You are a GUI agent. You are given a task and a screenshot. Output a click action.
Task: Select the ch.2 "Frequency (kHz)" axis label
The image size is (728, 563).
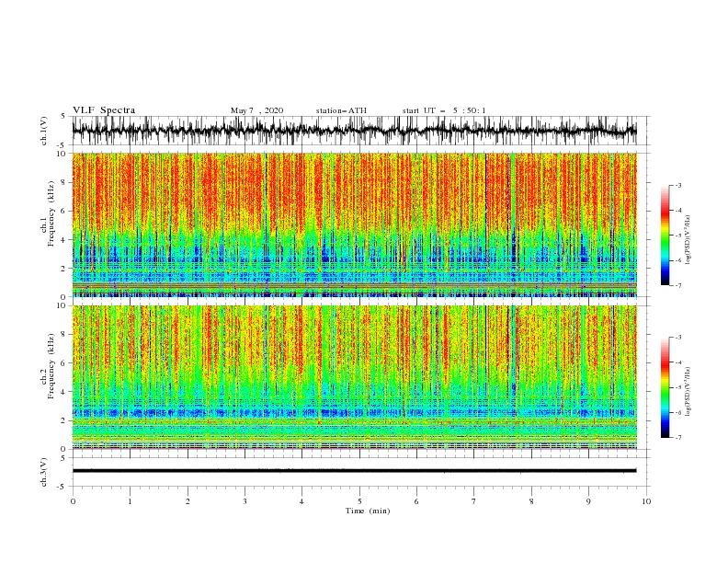point(51,365)
